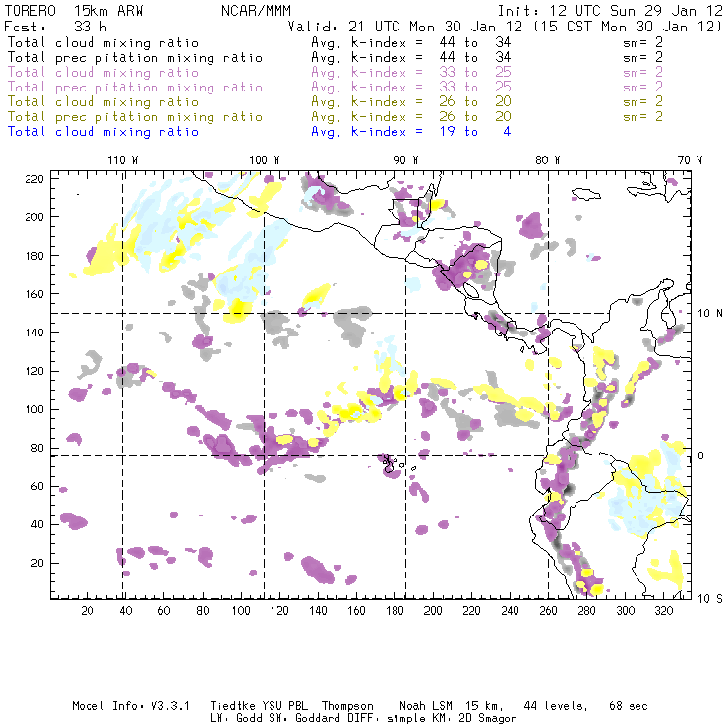The height and width of the screenshot is (728, 728).
Task: Click the "90 W" longitude label
Action: point(406,160)
